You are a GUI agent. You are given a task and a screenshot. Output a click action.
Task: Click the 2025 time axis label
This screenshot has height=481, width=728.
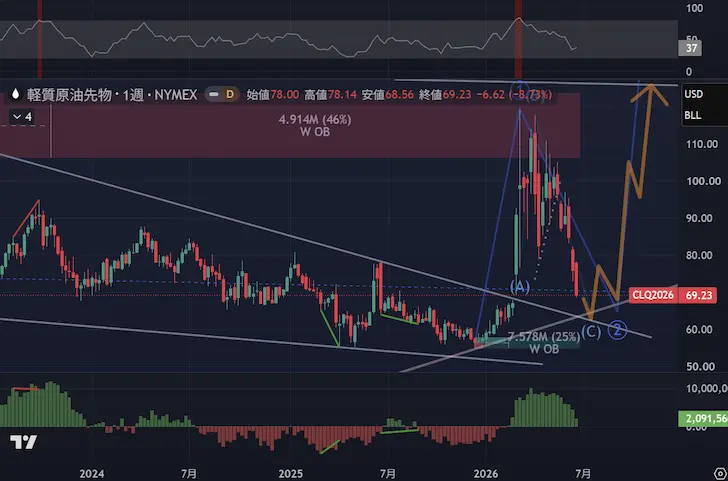291,474
